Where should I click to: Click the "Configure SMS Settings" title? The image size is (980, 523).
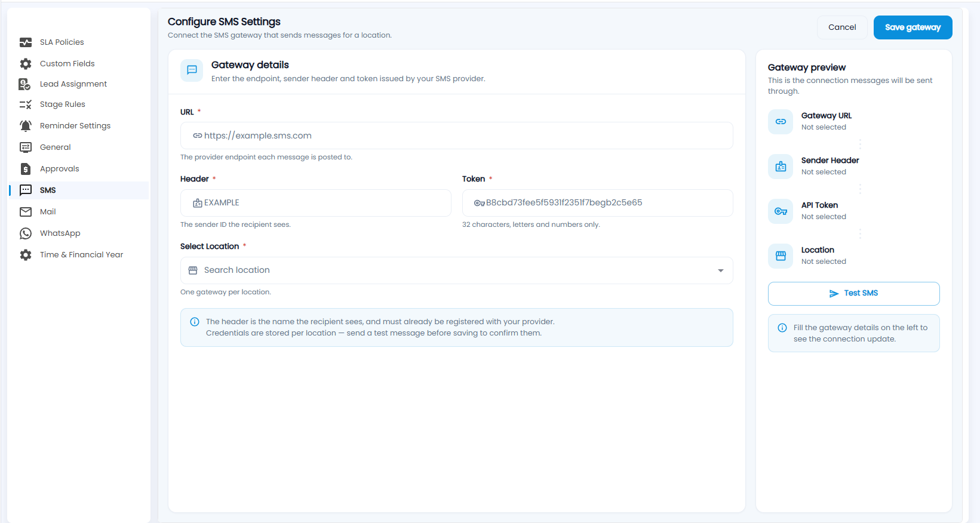click(x=224, y=21)
